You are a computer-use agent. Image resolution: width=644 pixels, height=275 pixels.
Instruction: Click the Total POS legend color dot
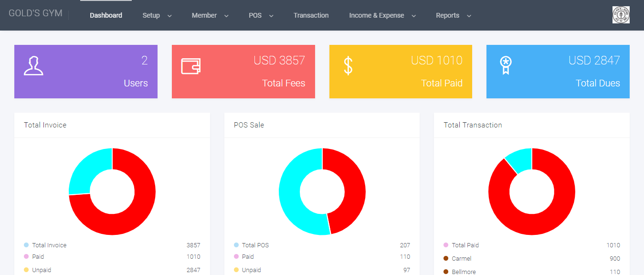click(236, 245)
